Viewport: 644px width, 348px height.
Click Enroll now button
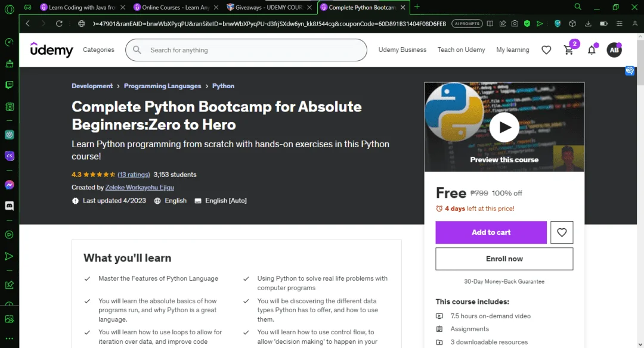[504, 259]
